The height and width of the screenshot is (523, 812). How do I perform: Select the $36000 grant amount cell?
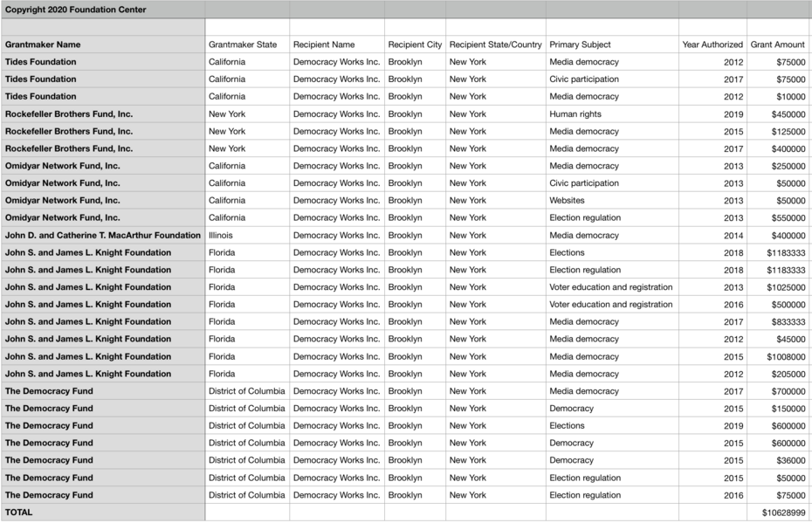[x=778, y=460]
